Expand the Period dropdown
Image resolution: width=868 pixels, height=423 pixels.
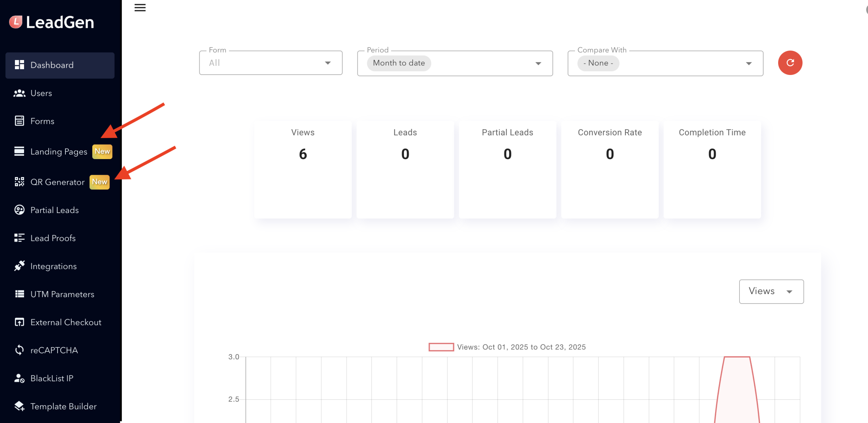point(455,63)
